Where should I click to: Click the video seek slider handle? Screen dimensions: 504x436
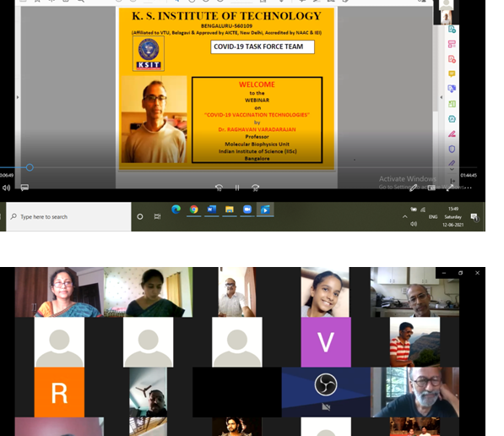click(30, 167)
